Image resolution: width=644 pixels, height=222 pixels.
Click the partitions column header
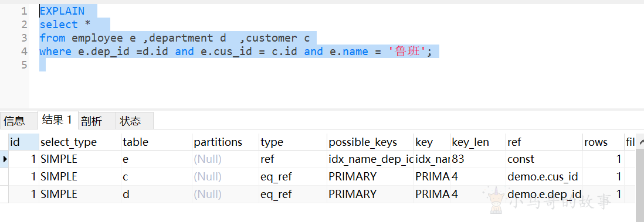click(x=225, y=142)
